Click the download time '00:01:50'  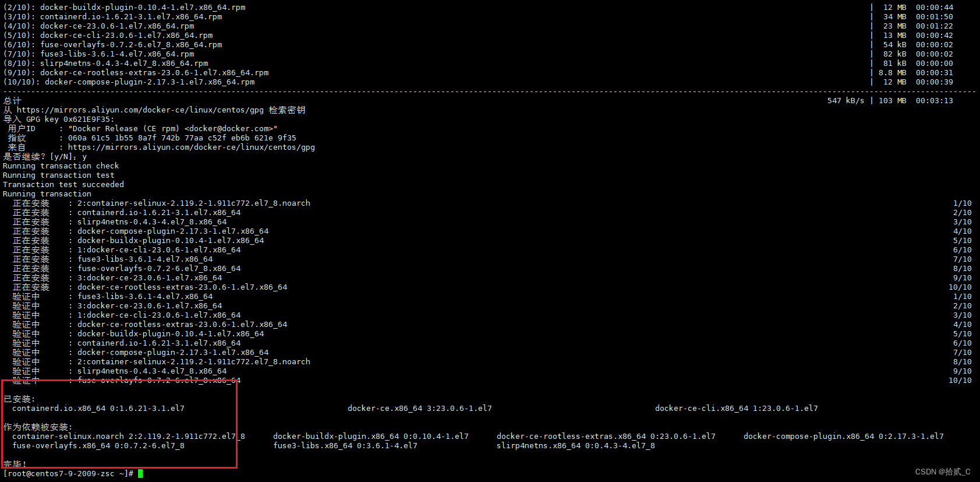pos(935,16)
